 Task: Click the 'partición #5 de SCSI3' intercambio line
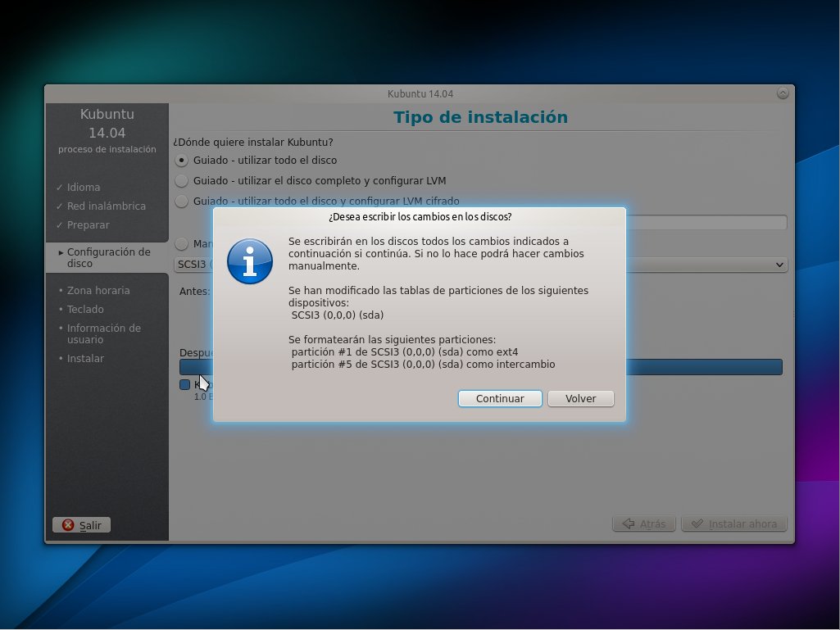coord(423,365)
